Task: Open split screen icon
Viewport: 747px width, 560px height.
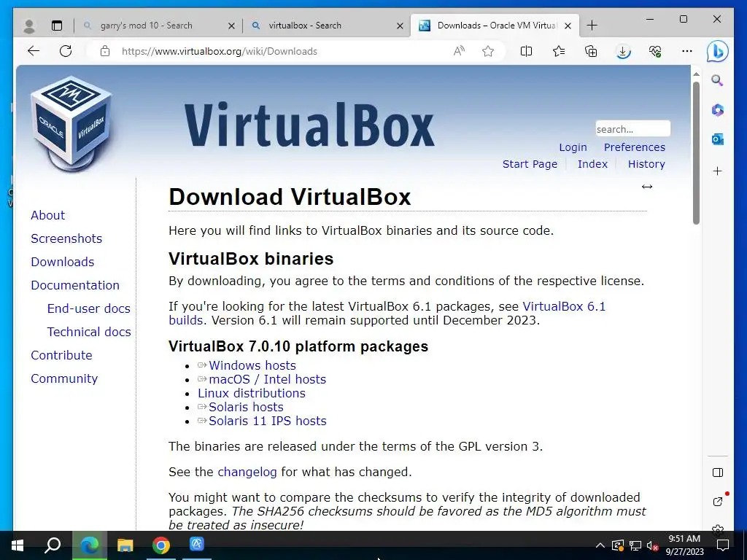Action: (x=527, y=51)
